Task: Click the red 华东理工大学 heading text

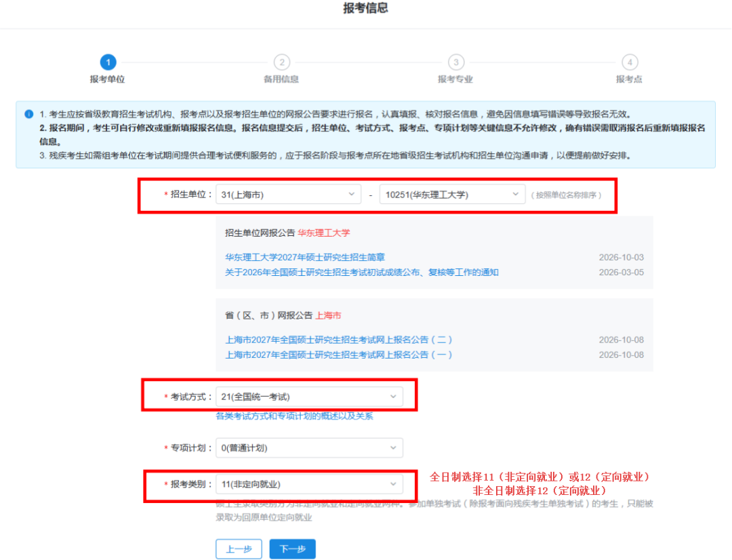Action: 324,233
